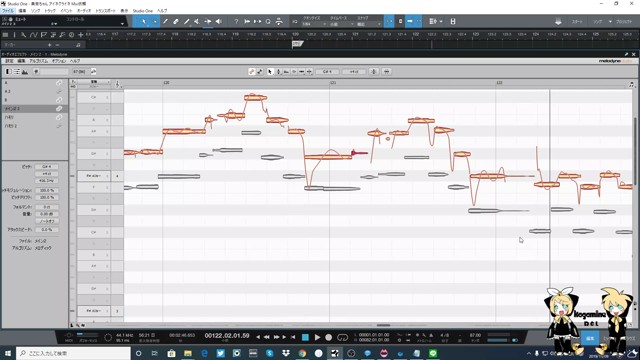
Task: Select Melodyne pitch tool beside the arrow tool
Action: click(x=278, y=71)
